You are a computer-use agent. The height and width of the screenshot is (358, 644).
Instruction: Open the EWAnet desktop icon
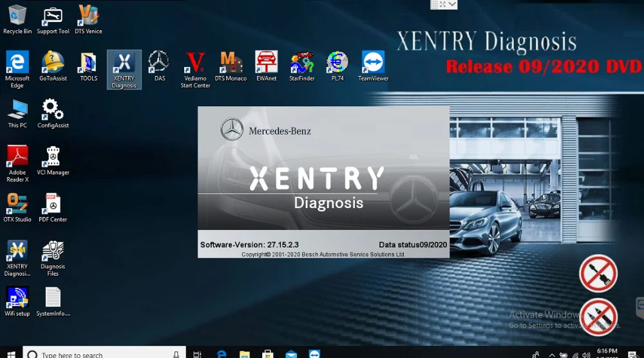(266, 66)
